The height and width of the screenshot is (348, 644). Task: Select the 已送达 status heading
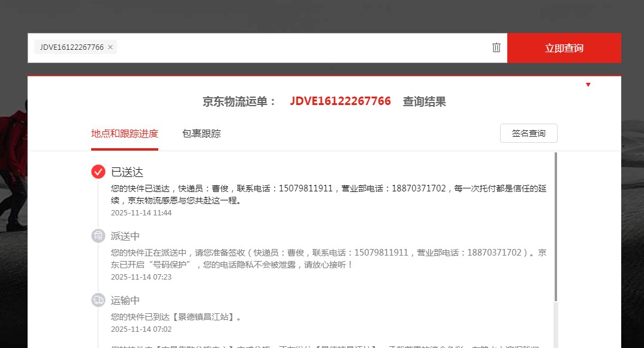tap(127, 172)
